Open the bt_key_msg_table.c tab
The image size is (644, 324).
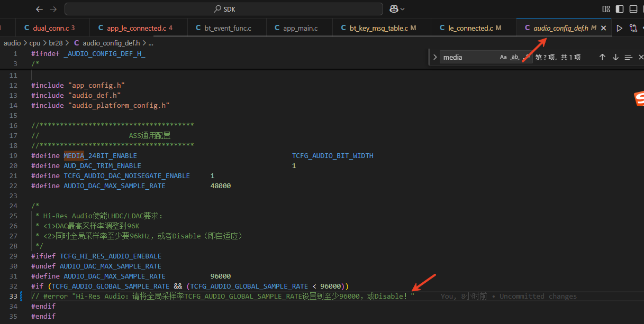pos(382,28)
